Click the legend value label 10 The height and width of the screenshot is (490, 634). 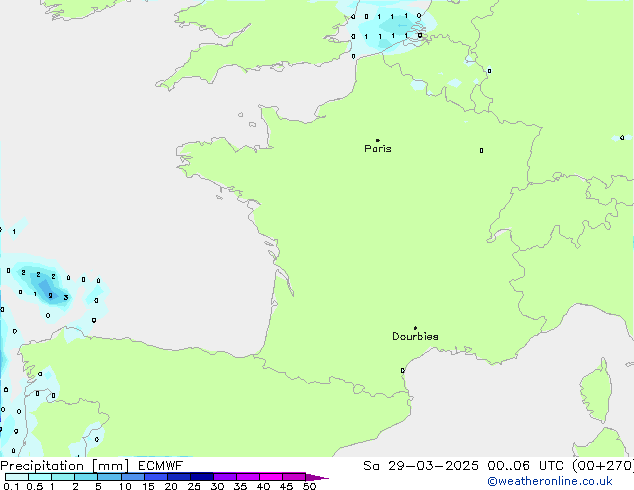(125, 486)
